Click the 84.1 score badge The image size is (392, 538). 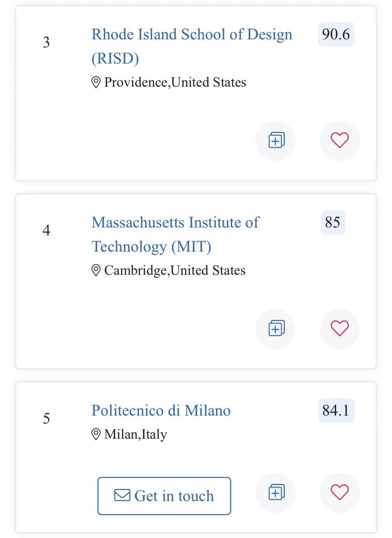[x=336, y=410]
